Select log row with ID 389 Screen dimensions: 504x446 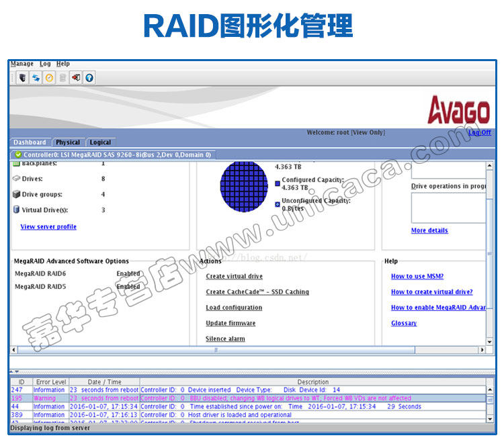click(x=248, y=415)
